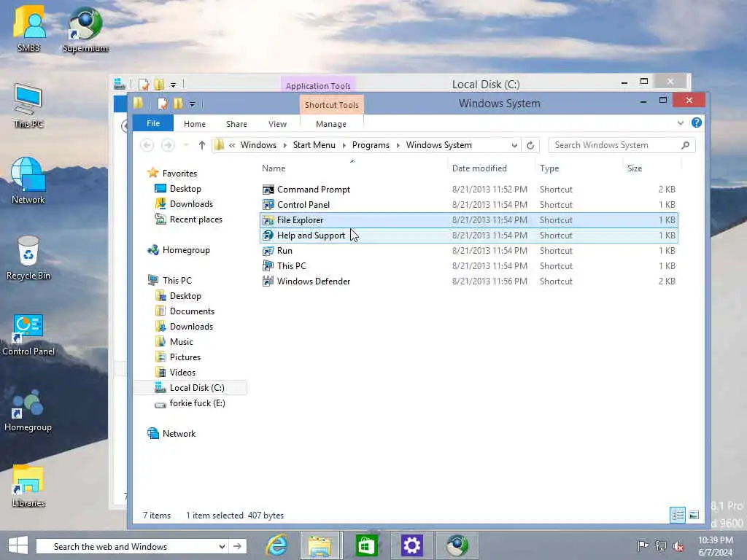Open the Manage ribbon tab
The image size is (747, 560).
tap(331, 124)
